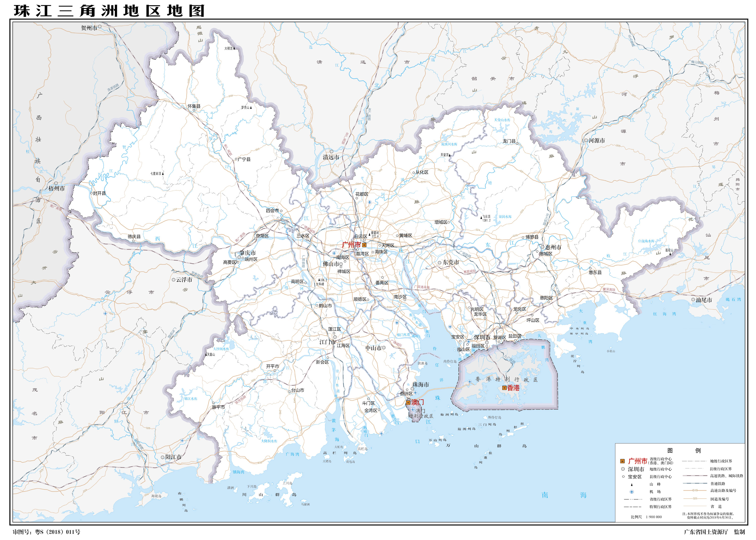Viewport: 756px width, 540px height.
Task: Click the small circle marker for 从化区
Action: coord(414,173)
